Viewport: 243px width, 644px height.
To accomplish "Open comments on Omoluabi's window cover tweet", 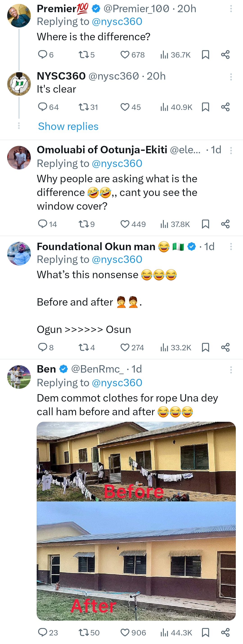I will pos(42,224).
